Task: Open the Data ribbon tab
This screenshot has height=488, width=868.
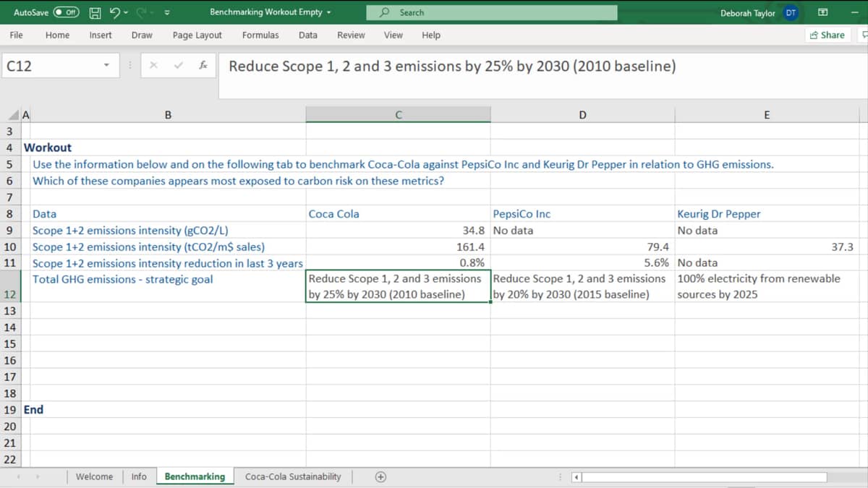Action: [x=308, y=35]
